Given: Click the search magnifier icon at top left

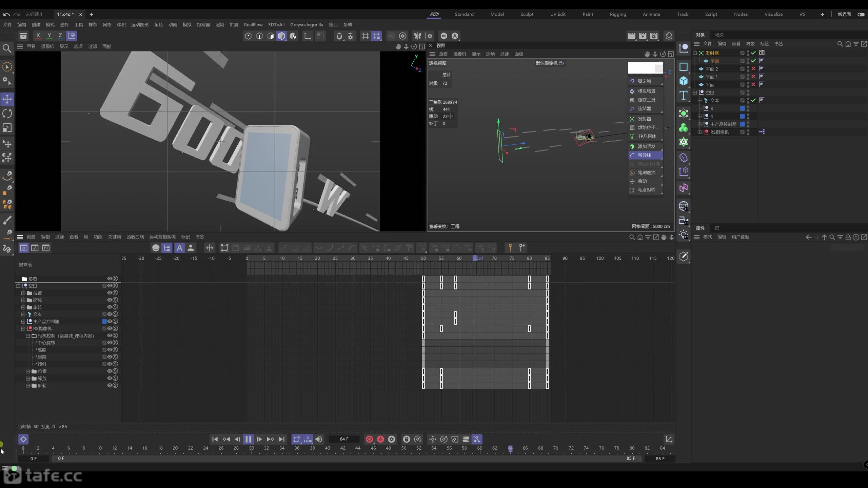Looking at the screenshot, I should [7, 48].
